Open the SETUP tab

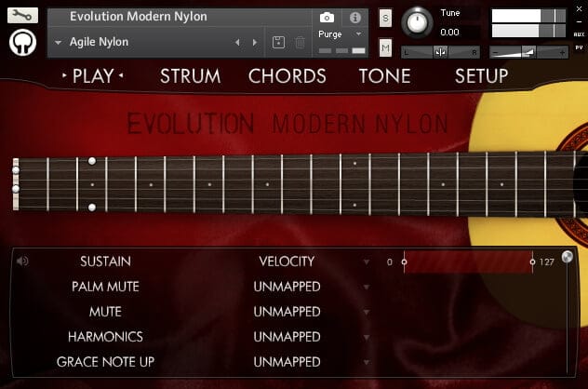(x=482, y=76)
